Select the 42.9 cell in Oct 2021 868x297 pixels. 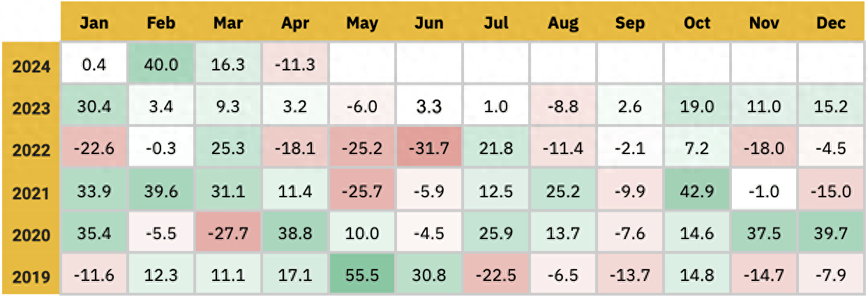tap(697, 190)
